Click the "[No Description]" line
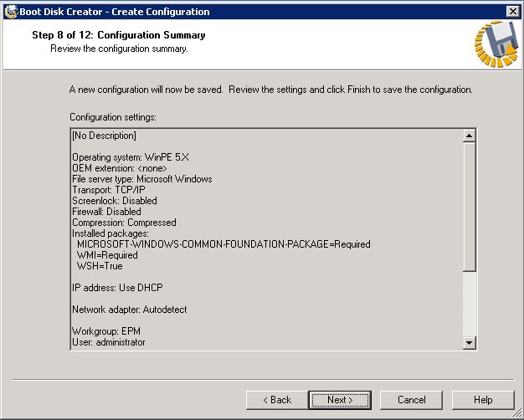 click(x=104, y=136)
